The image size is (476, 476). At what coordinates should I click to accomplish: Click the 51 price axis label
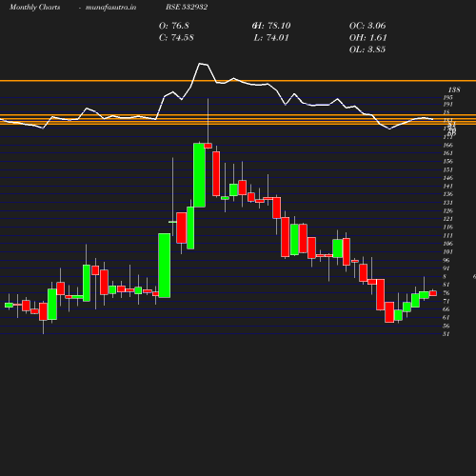click(446, 334)
